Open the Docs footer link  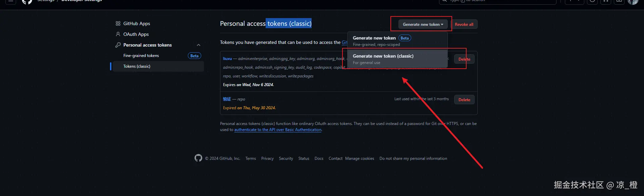[x=319, y=158]
